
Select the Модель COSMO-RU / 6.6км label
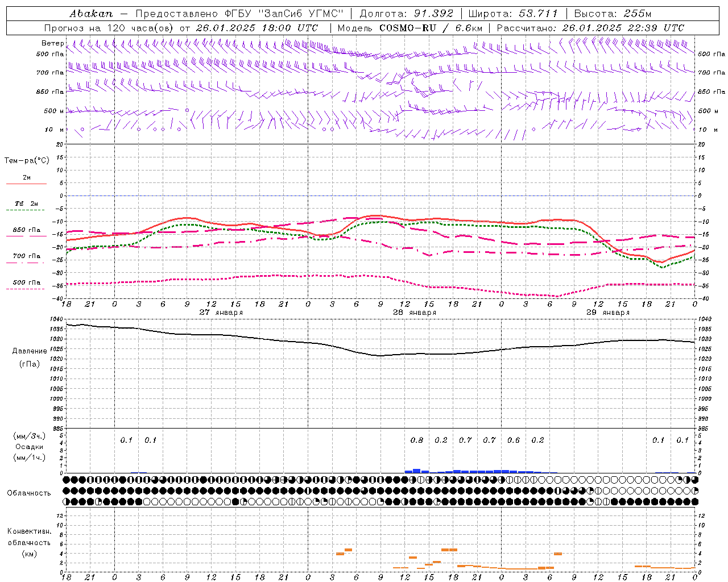tap(410, 28)
